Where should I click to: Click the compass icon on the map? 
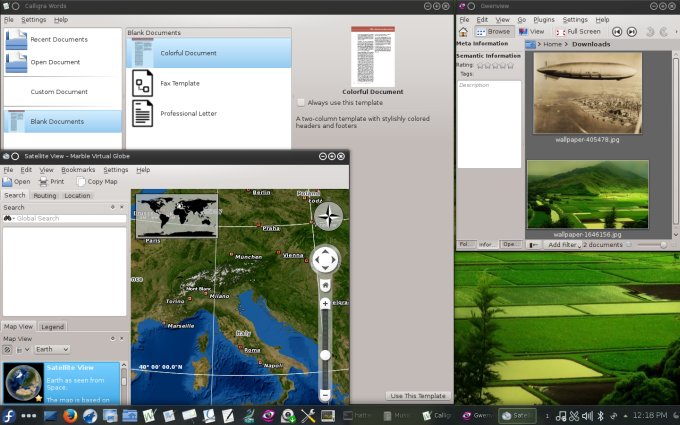pos(327,216)
